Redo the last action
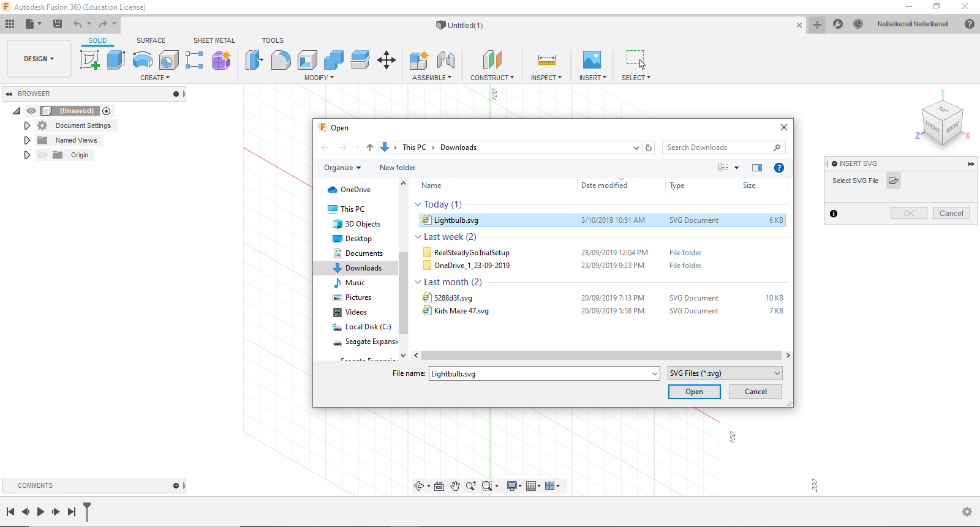 tap(103, 24)
